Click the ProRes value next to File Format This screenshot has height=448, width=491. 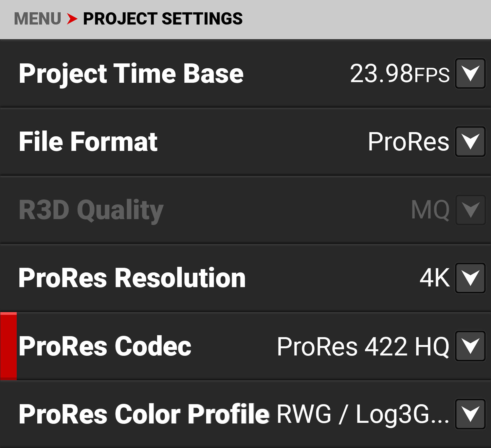click(409, 142)
